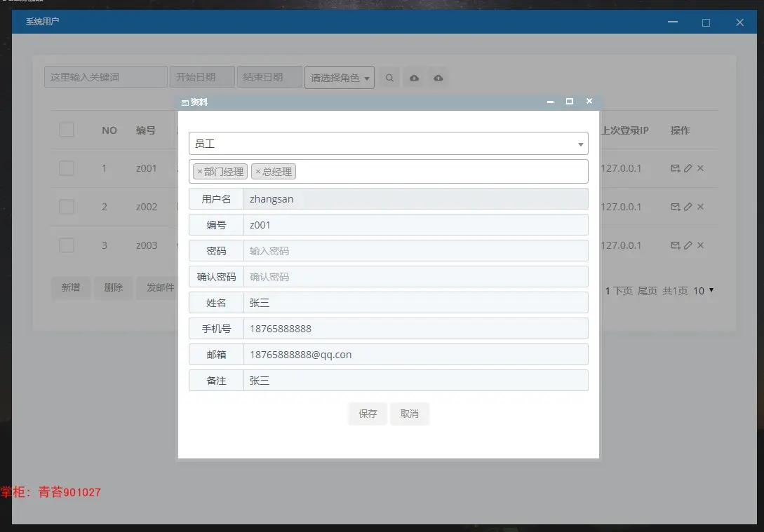The image size is (764, 532).
Task: Go to 下页 next page link
Action: coord(623,291)
